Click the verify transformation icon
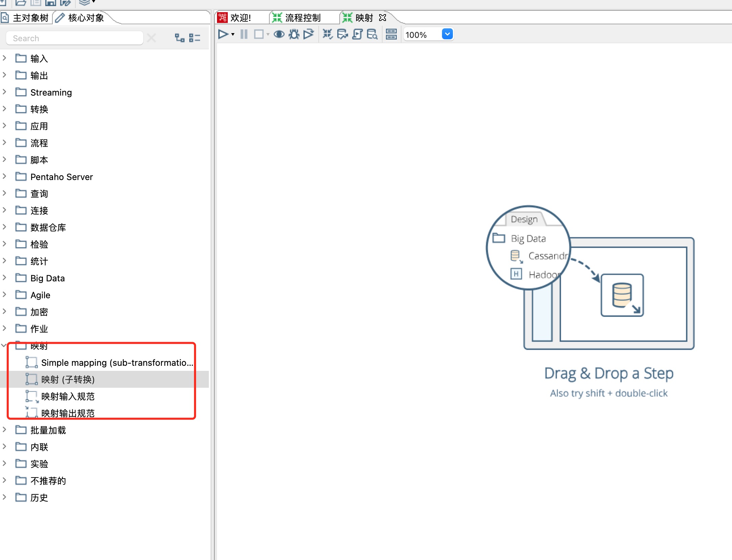 (327, 34)
